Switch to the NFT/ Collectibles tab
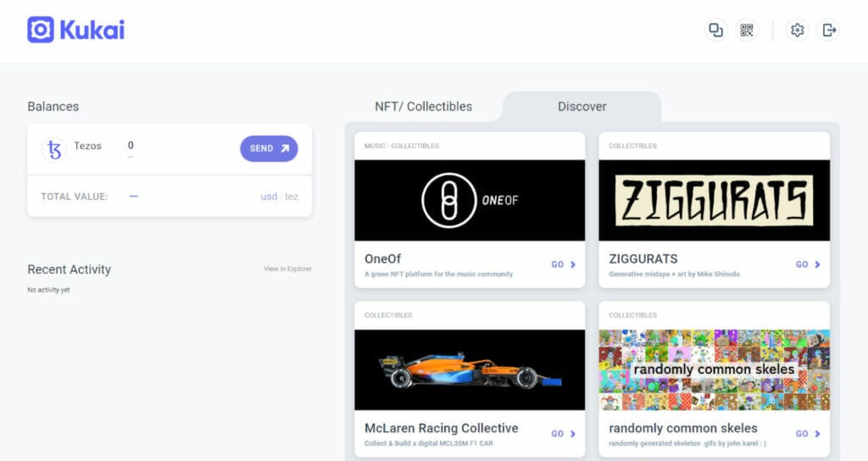The height and width of the screenshot is (461, 868). tap(424, 106)
